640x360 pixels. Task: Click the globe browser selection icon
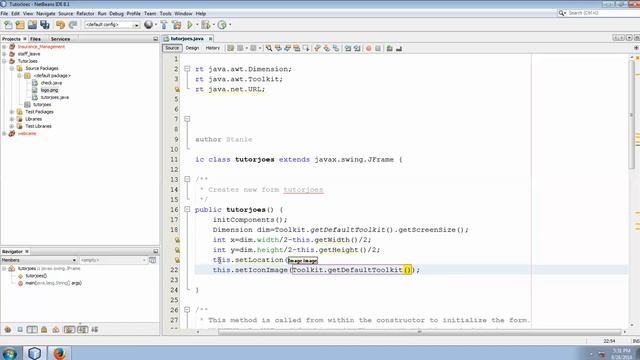tap(149, 25)
